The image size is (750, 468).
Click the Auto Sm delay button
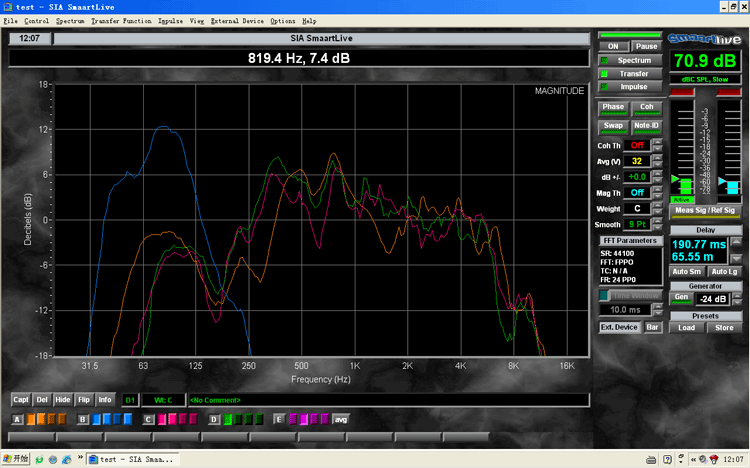tap(686, 272)
